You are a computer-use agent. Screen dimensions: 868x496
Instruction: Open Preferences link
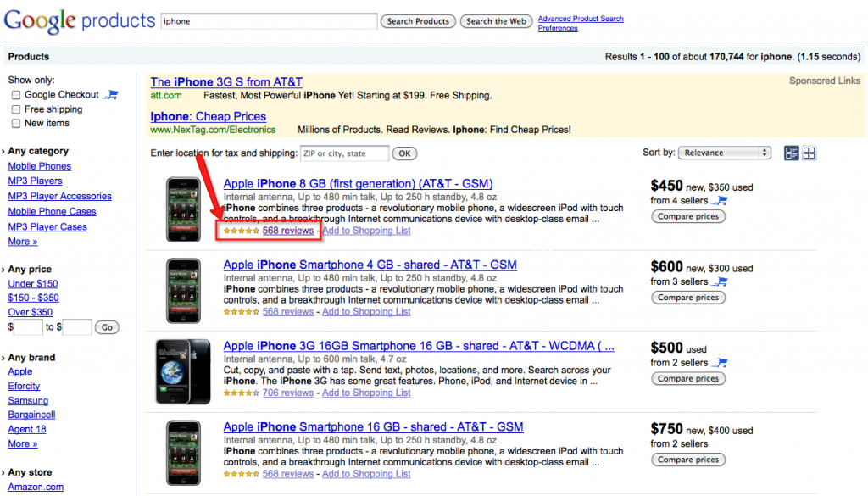point(558,28)
